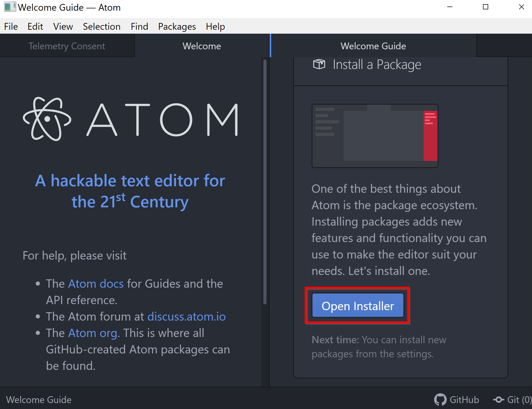Open the Edit menu
Viewport: 532px width, 409px height.
click(35, 26)
